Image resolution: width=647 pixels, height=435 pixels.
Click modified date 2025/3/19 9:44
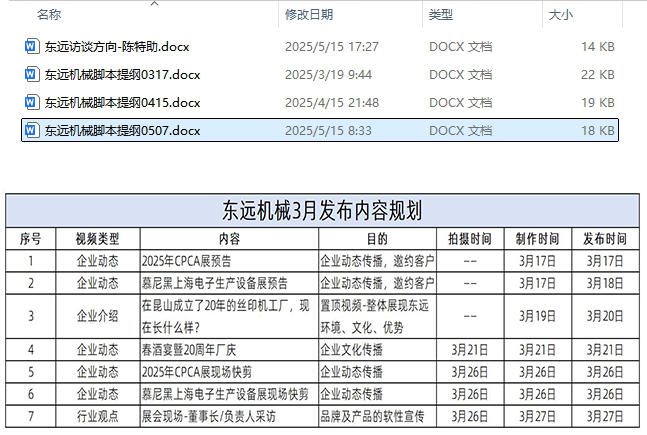click(x=328, y=75)
